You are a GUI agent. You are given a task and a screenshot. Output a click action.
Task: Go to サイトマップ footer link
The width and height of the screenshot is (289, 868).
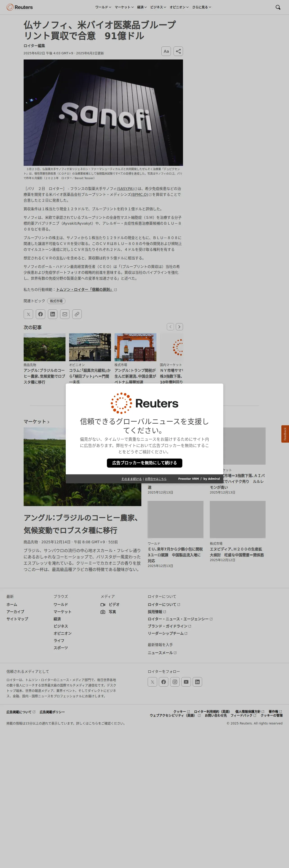(x=17, y=619)
